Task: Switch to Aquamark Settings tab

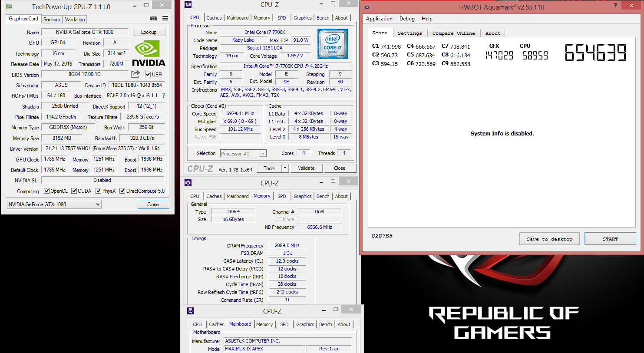Action: click(x=410, y=33)
